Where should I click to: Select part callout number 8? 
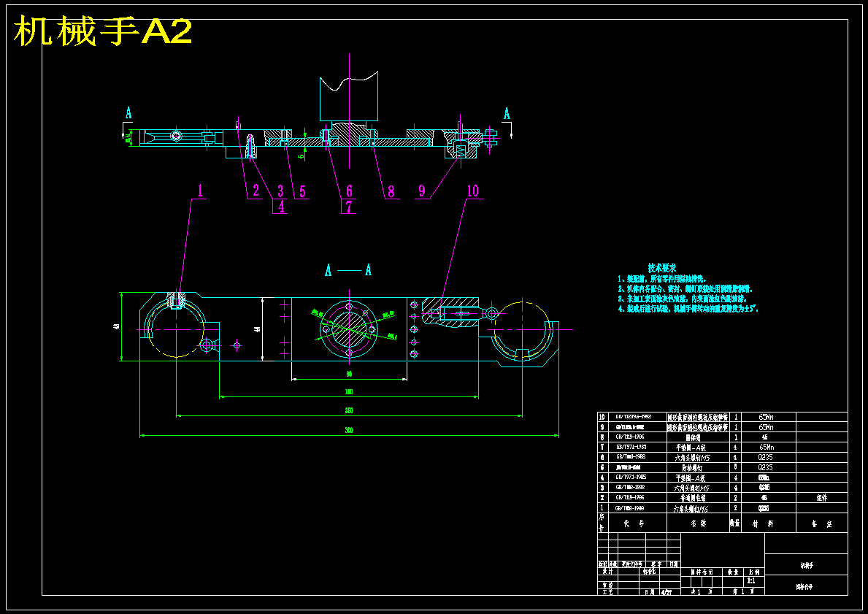(391, 191)
